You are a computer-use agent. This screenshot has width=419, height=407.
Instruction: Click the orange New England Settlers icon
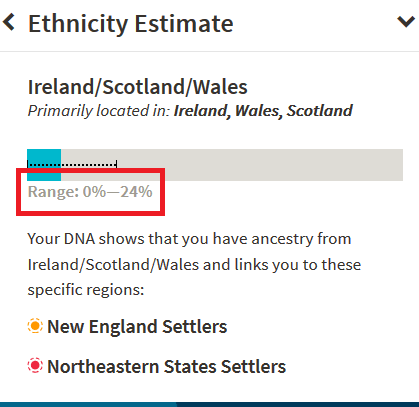pyautogui.click(x=35, y=326)
